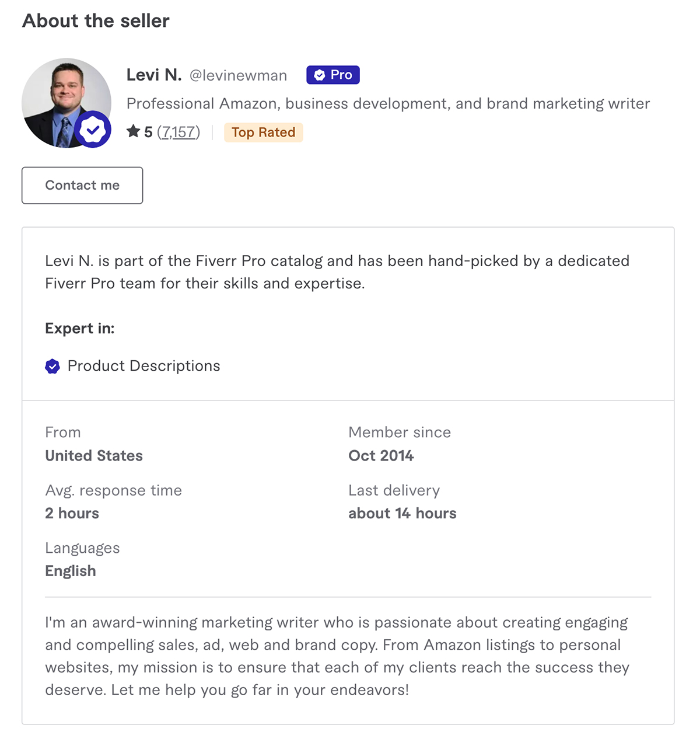Open the 7,157 reviews link
Screen dimensions: 700x753
178,133
